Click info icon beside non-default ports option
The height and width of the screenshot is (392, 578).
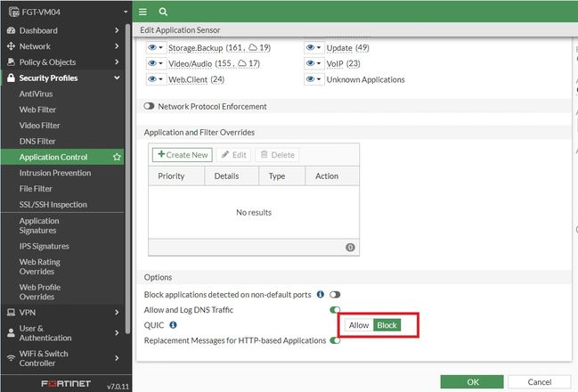321,294
